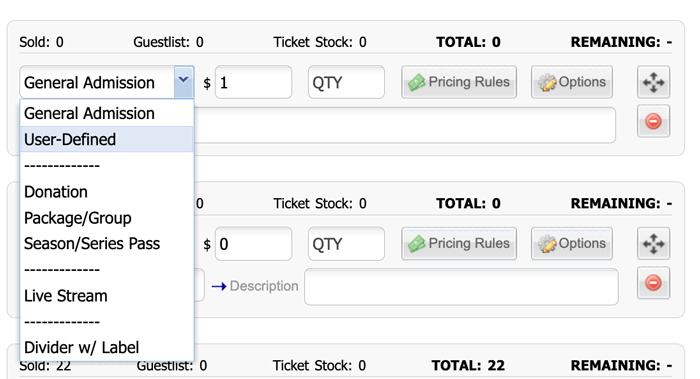This screenshot has height=379, width=700.
Task: Click the red remove icon in first ticket row
Action: click(653, 121)
